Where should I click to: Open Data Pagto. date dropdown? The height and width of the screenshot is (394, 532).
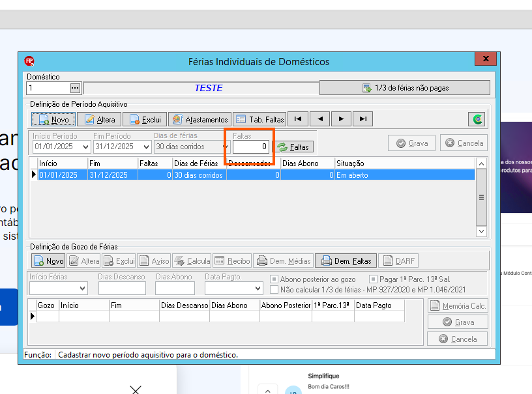pos(258,288)
